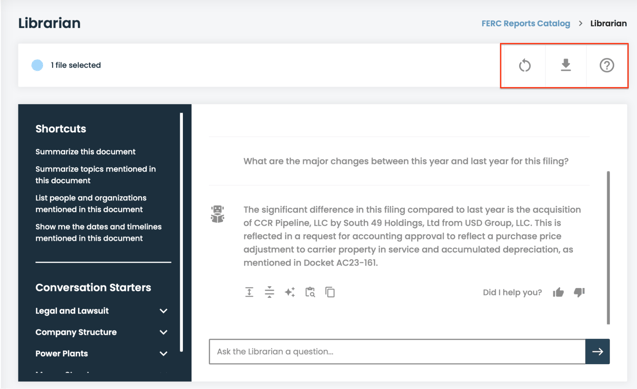The height and width of the screenshot is (389, 637).
Task: Submit question with the arrow send button
Action: [x=597, y=352]
